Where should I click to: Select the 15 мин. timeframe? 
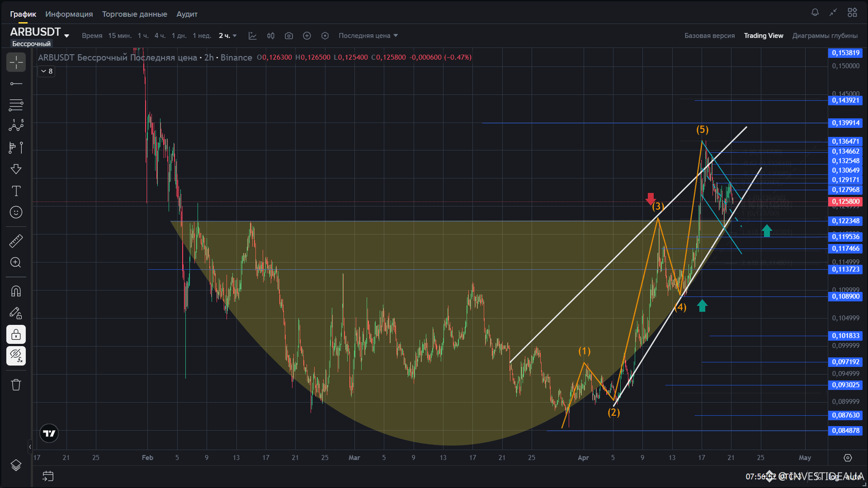click(x=119, y=36)
